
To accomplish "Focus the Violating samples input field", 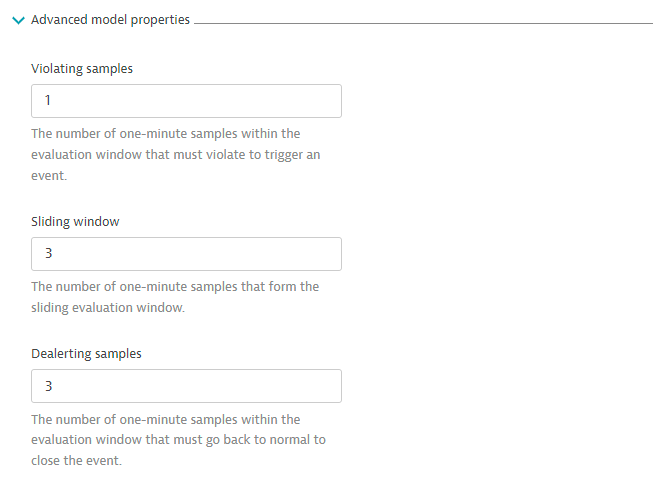I will tap(186, 101).
